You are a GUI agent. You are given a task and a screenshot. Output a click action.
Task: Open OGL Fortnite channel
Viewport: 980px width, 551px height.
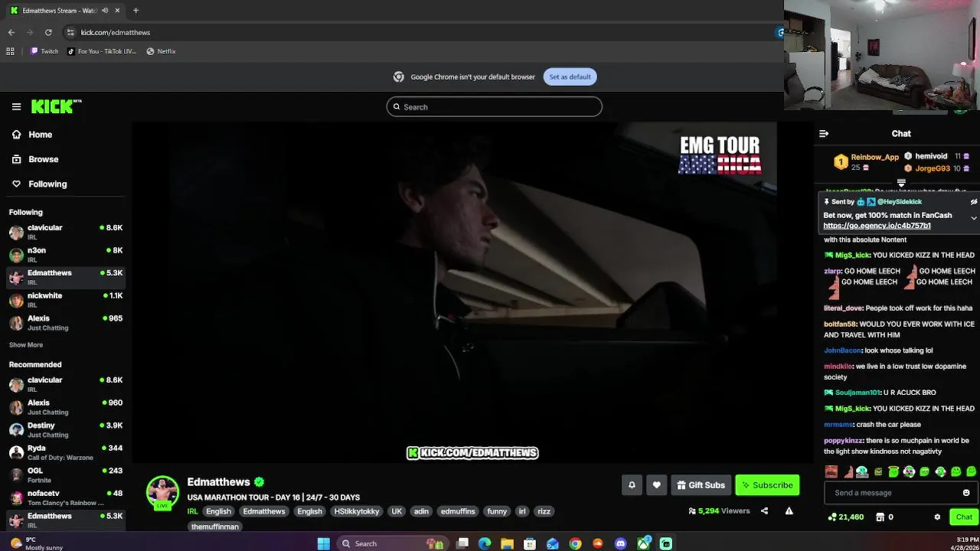click(66, 475)
